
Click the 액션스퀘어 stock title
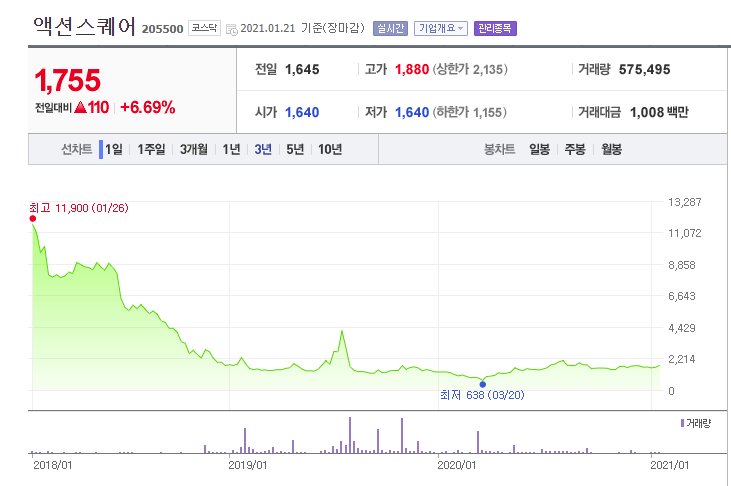pos(84,27)
